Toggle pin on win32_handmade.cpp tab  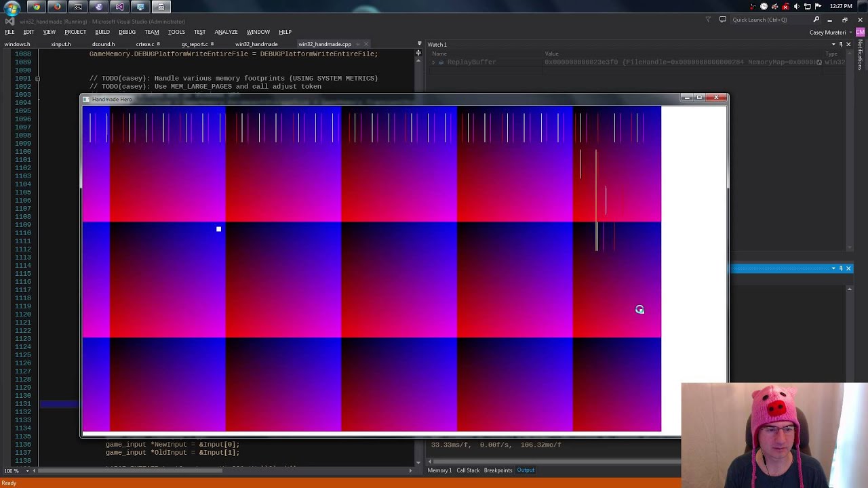358,45
